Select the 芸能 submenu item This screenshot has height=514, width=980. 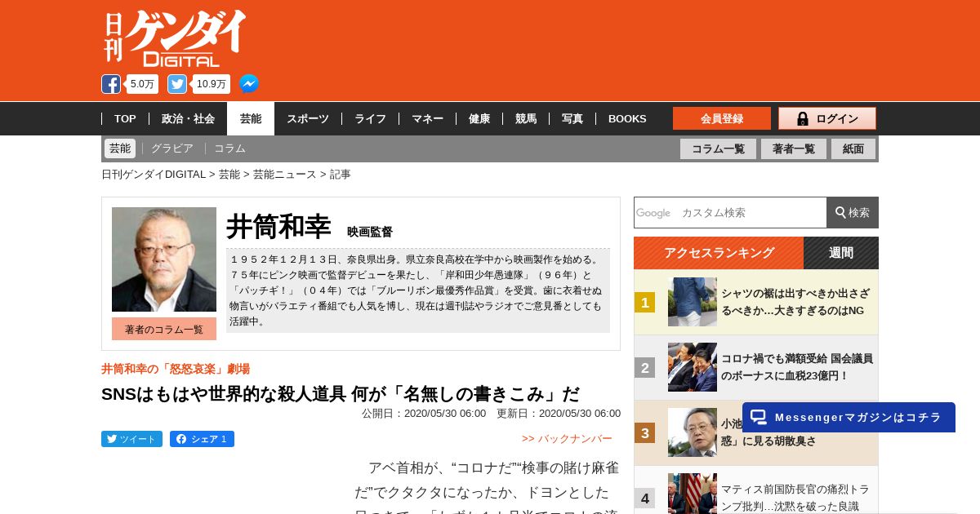120,148
